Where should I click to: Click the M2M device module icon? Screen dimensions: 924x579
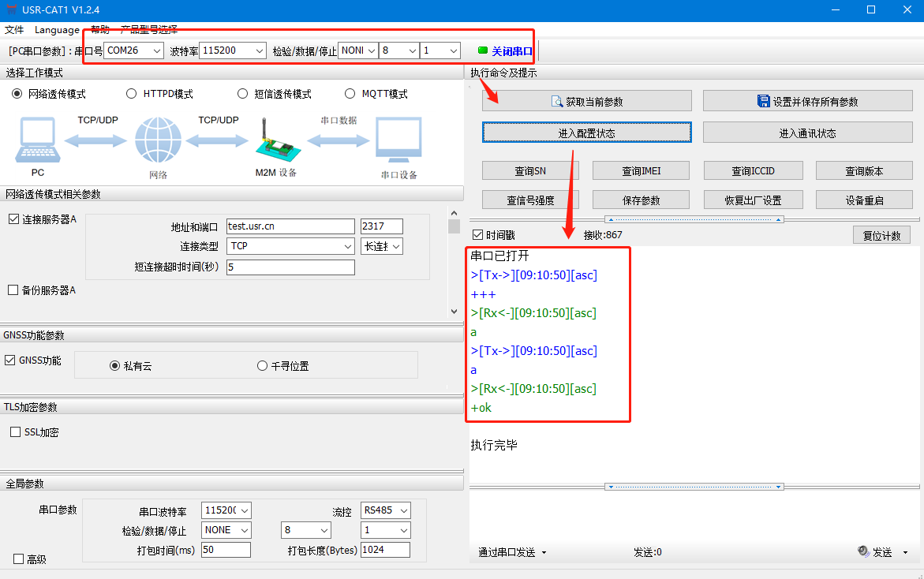275,140
